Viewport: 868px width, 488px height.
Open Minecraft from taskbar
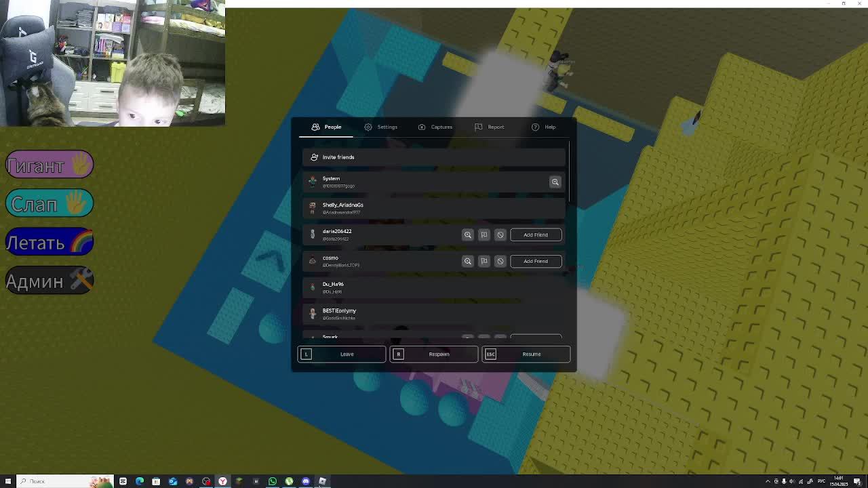[239, 481]
